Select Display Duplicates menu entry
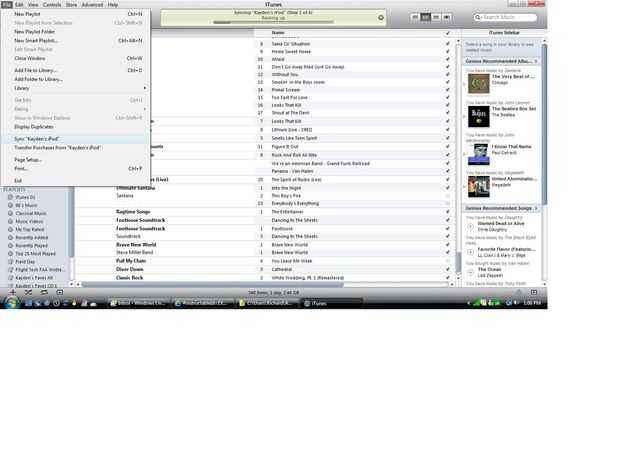The width and height of the screenshot is (620, 465). point(77,127)
